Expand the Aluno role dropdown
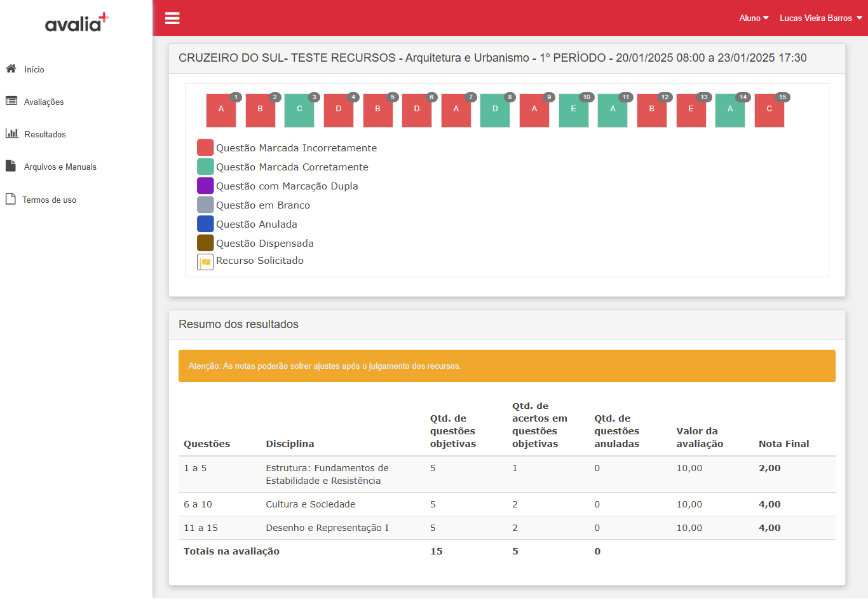This screenshot has height=599, width=868. 754,18
